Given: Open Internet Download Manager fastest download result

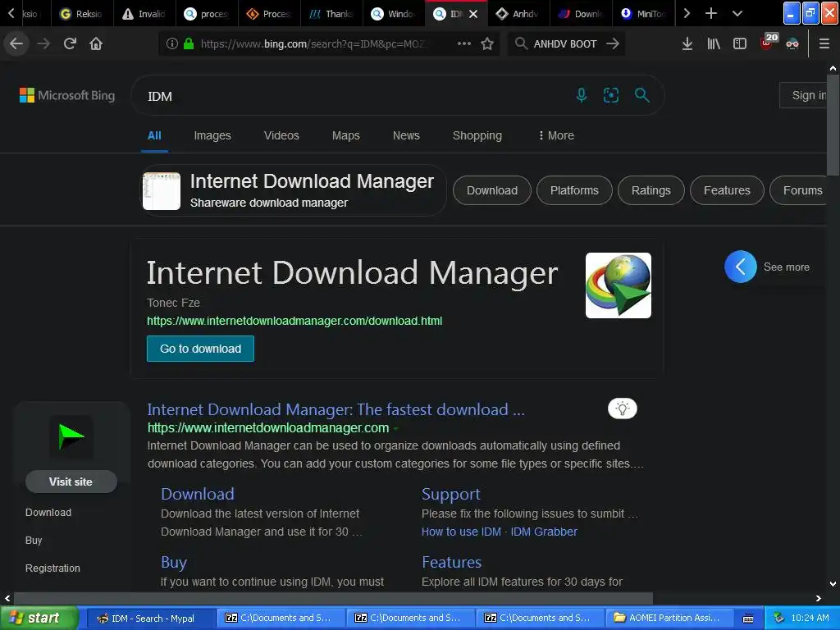Looking at the screenshot, I should click(x=336, y=409).
